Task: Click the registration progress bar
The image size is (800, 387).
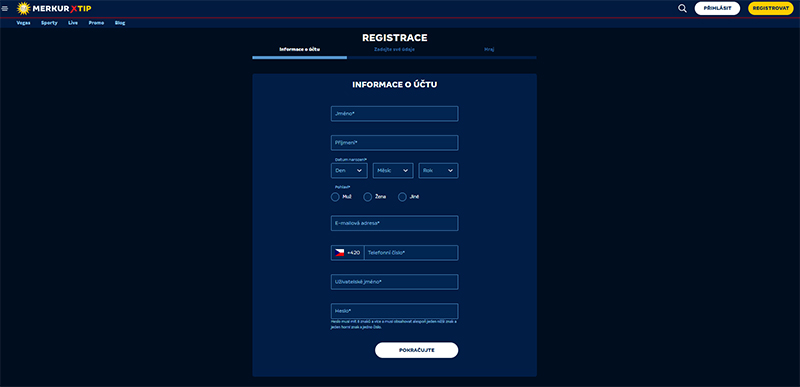Action: click(394, 58)
